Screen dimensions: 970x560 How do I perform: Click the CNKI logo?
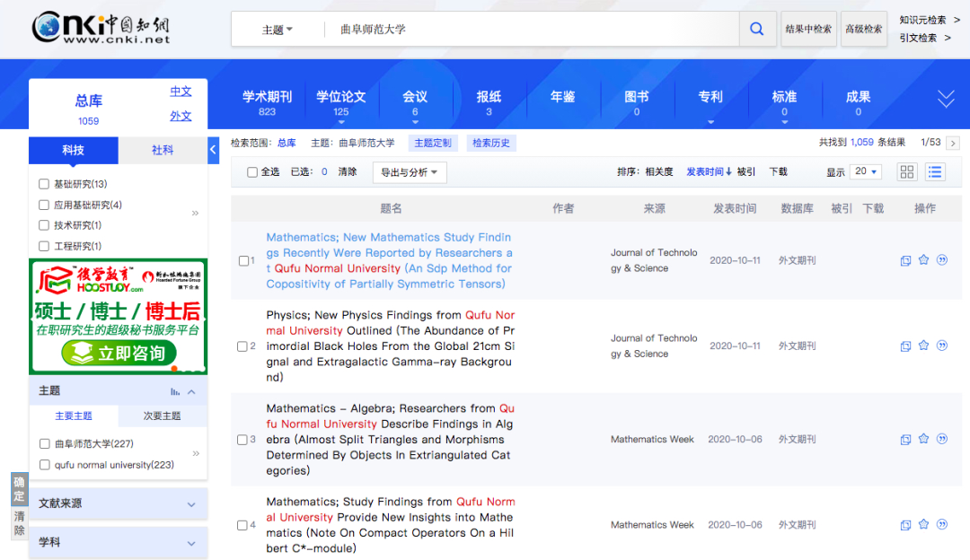[x=99, y=27]
